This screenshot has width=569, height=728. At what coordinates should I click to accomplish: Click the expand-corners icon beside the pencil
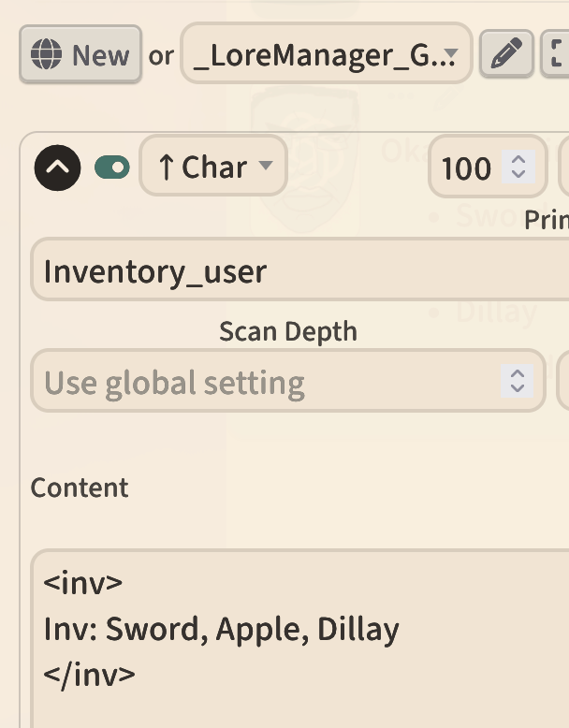point(558,55)
